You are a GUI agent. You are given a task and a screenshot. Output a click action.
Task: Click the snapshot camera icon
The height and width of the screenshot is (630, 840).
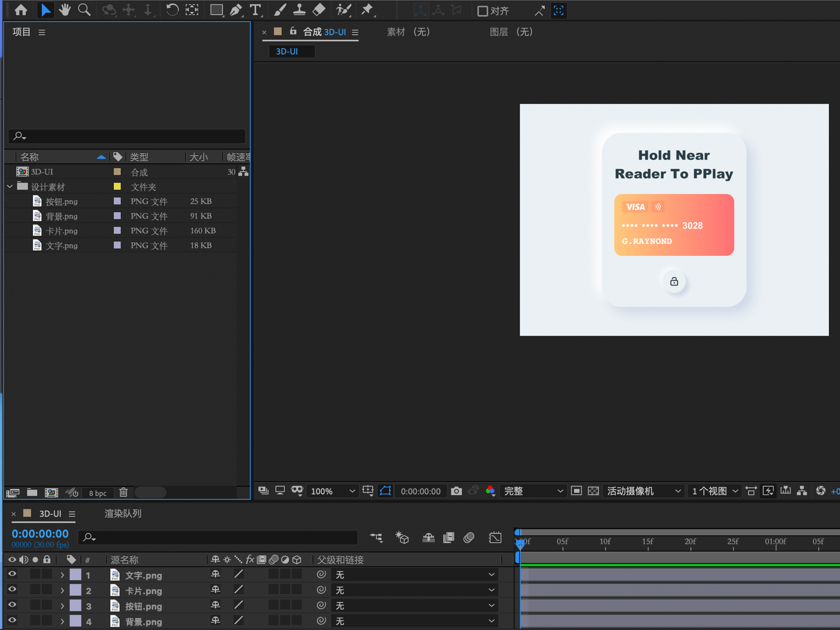(x=456, y=491)
